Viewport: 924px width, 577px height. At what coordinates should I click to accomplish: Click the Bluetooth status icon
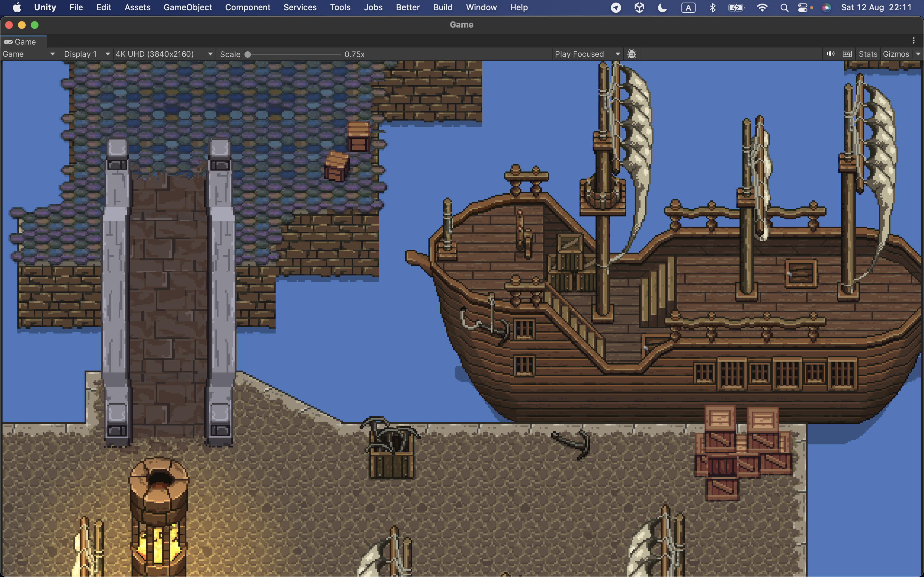pos(713,8)
